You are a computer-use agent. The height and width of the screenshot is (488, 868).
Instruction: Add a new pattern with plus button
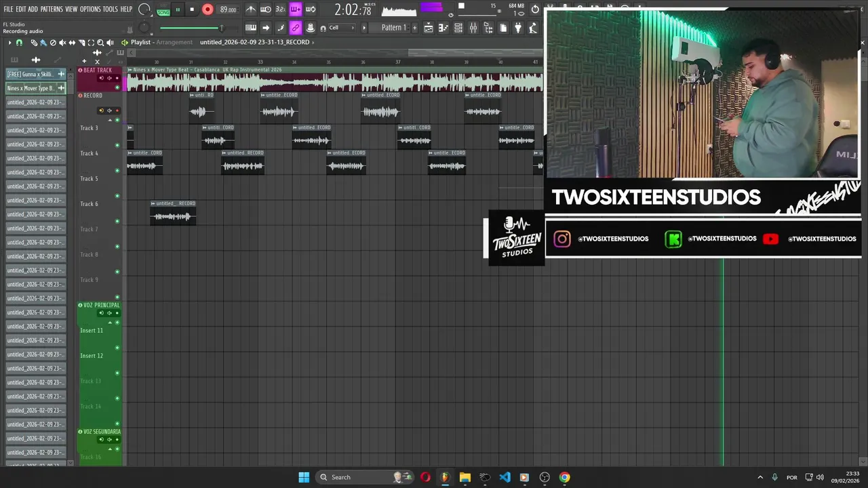coord(414,28)
